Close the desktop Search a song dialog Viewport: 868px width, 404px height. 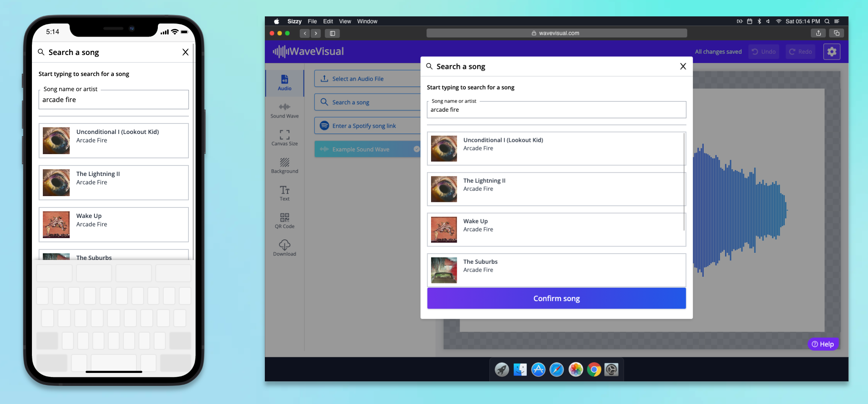pyautogui.click(x=683, y=66)
